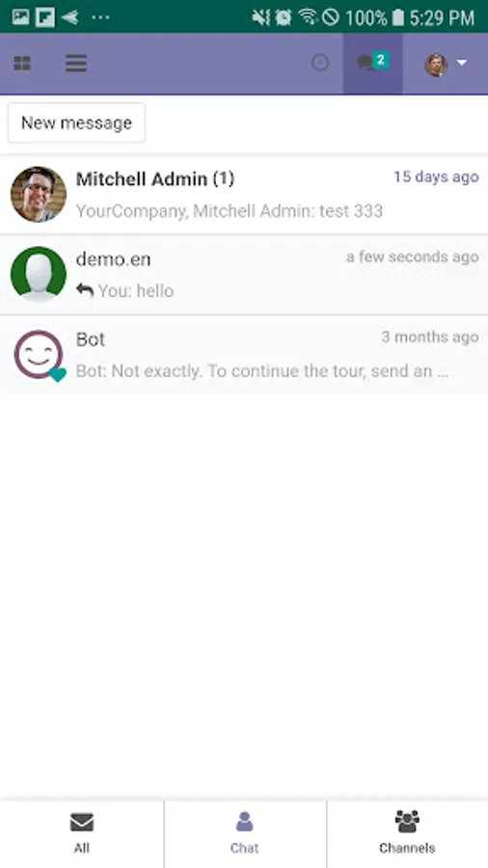Open the Mitchell Admin conversation
Screen dimensions: 488x868
(244, 194)
